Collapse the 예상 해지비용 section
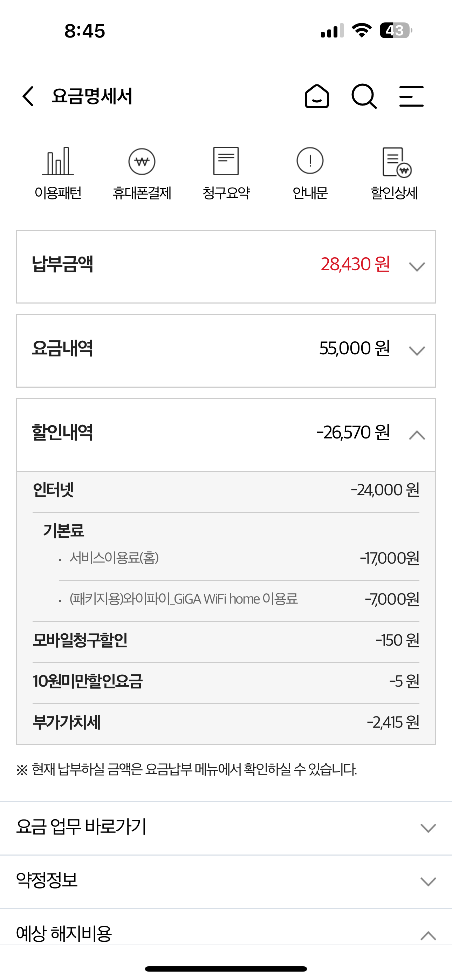452x980 pixels. [428, 935]
